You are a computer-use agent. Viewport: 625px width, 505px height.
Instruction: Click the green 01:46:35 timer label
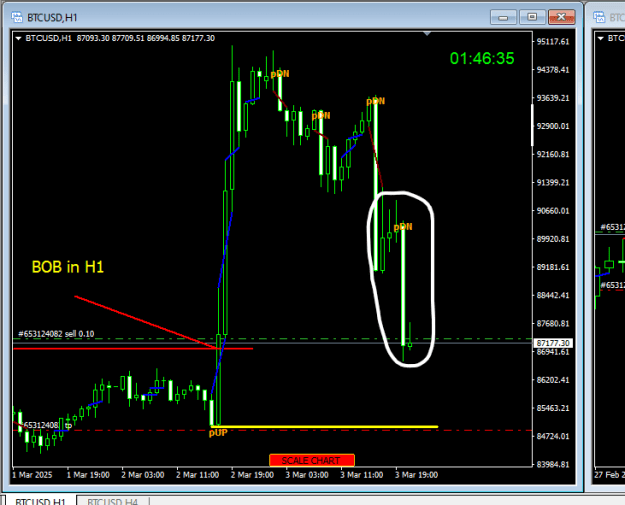click(482, 59)
